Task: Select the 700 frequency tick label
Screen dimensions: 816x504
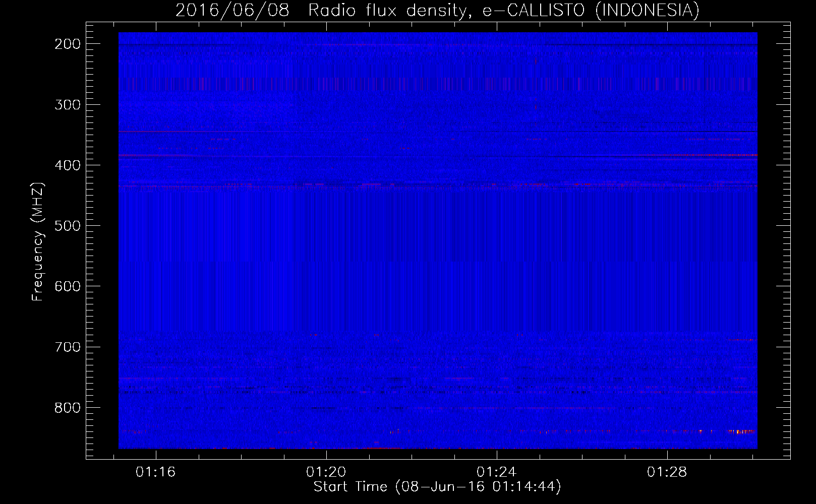Action: click(68, 347)
